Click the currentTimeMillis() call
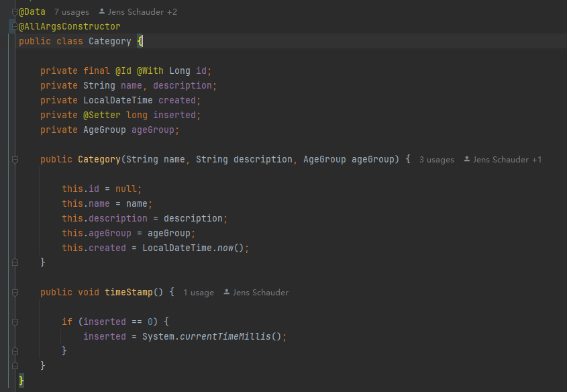The image size is (567, 392). (x=230, y=337)
